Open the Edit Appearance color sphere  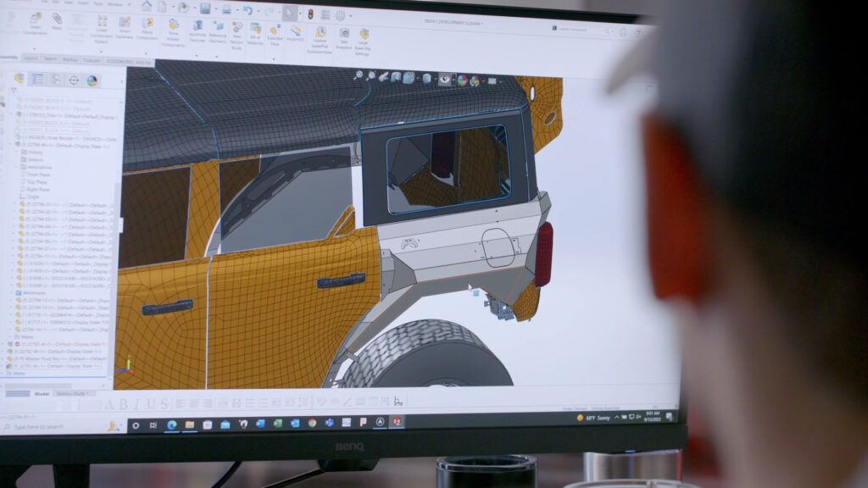tap(462, 80)
